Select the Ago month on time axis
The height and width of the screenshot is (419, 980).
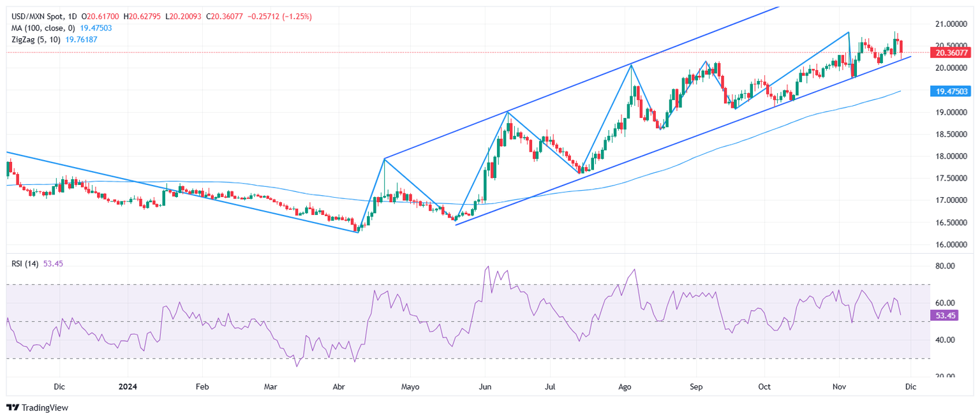625,386
